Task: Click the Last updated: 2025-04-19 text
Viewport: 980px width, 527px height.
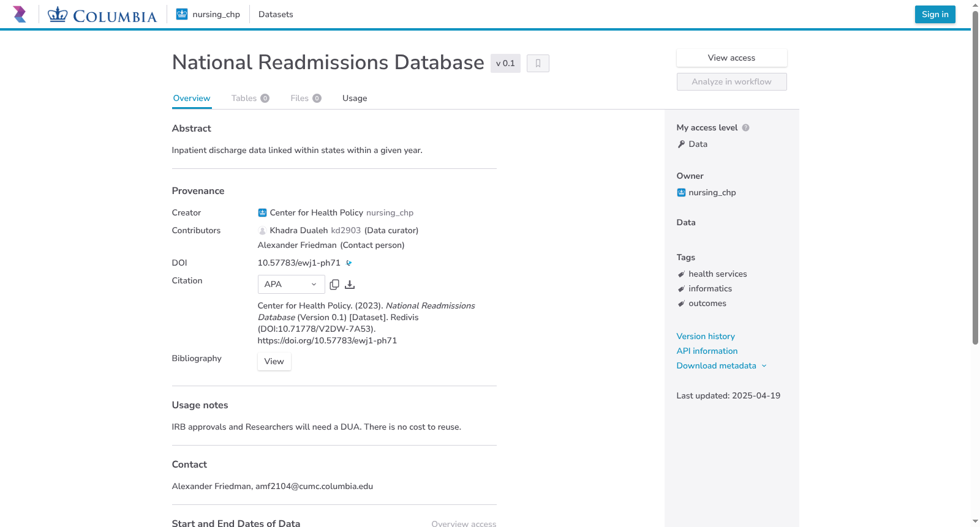Action: click(728, 396)
